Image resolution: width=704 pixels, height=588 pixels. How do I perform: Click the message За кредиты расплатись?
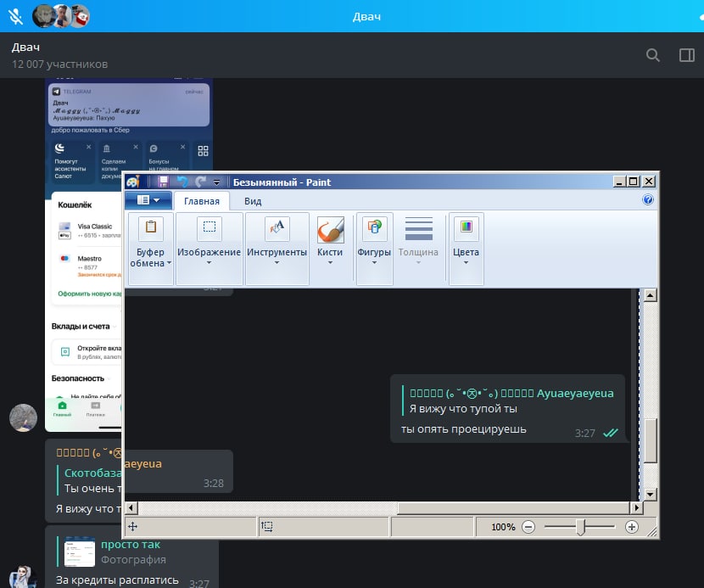click(x=117, y=580)
